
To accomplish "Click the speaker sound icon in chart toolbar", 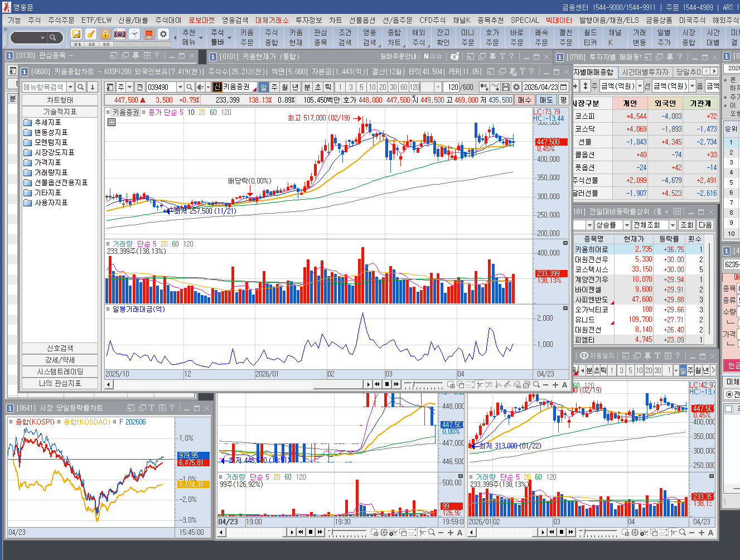I will [200, 87].
